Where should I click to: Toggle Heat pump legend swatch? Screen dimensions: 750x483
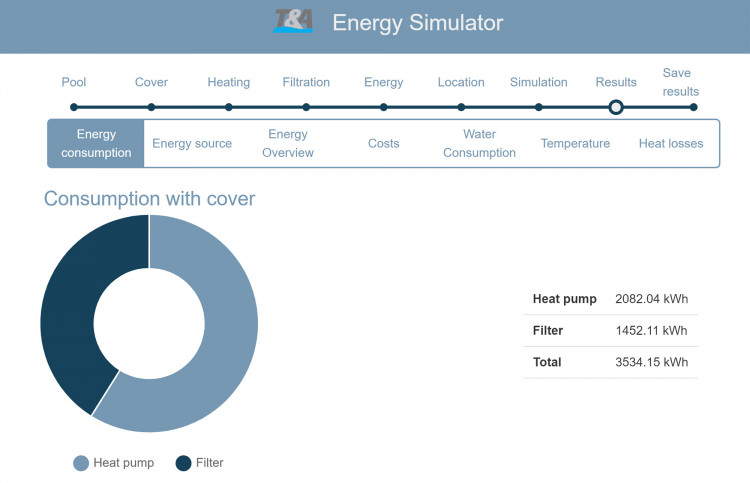click(81, 463)
